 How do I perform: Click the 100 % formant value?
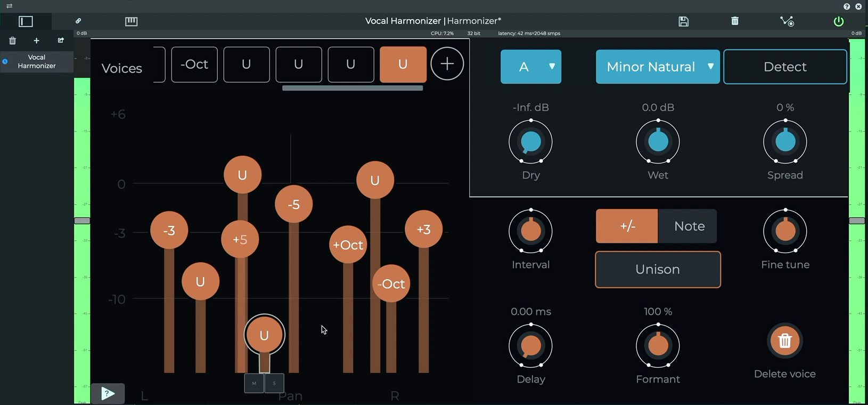coord(658,312)
